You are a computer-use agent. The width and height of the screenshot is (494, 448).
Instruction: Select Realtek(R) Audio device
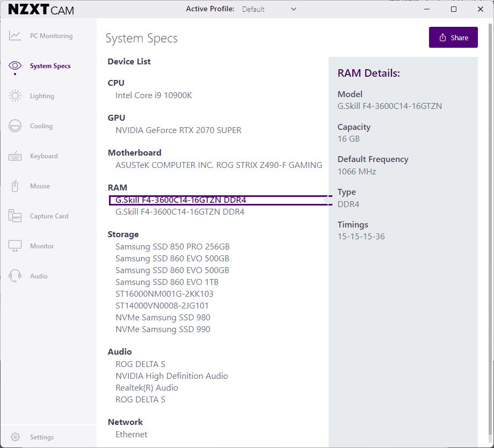click(x=147, y=387)
